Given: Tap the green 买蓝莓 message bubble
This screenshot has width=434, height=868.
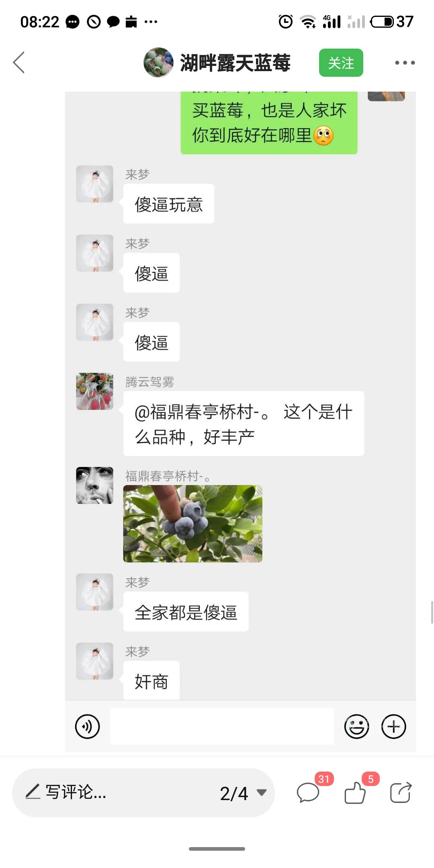Looking at the screenshot, I should (x=269, y=123).
